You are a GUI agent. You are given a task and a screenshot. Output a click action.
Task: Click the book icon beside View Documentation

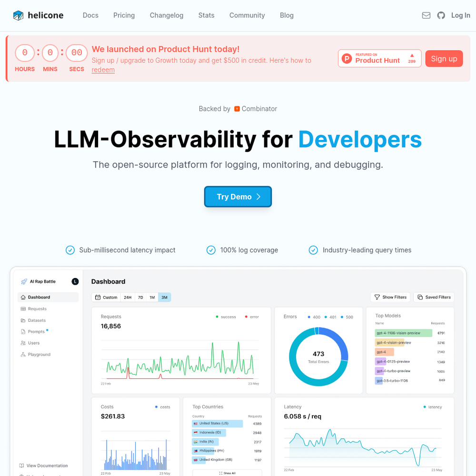[x=21, y=466]
